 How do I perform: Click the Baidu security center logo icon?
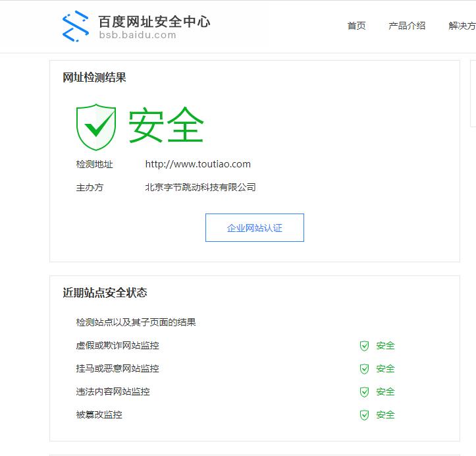click(76, 26)
